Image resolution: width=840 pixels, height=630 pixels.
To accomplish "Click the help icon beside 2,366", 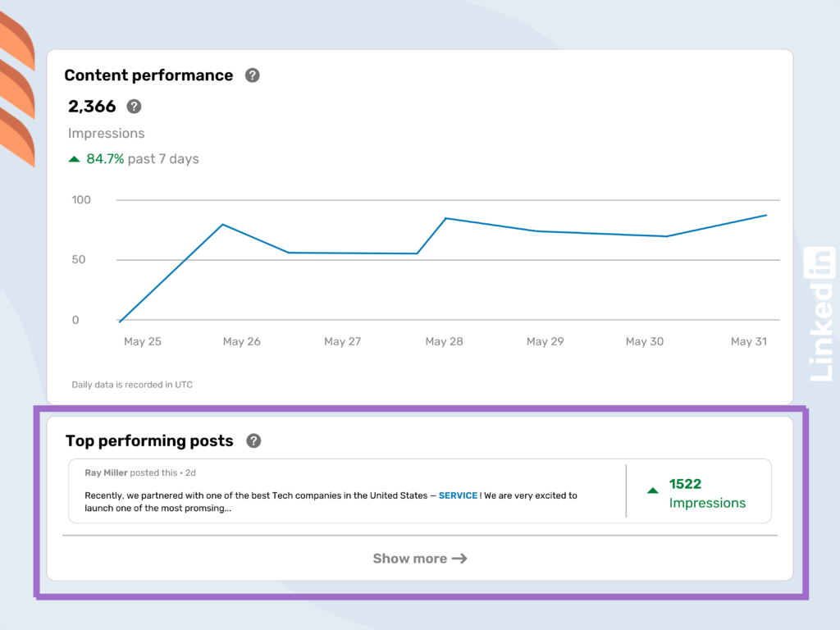I will (x=133, y=106).
